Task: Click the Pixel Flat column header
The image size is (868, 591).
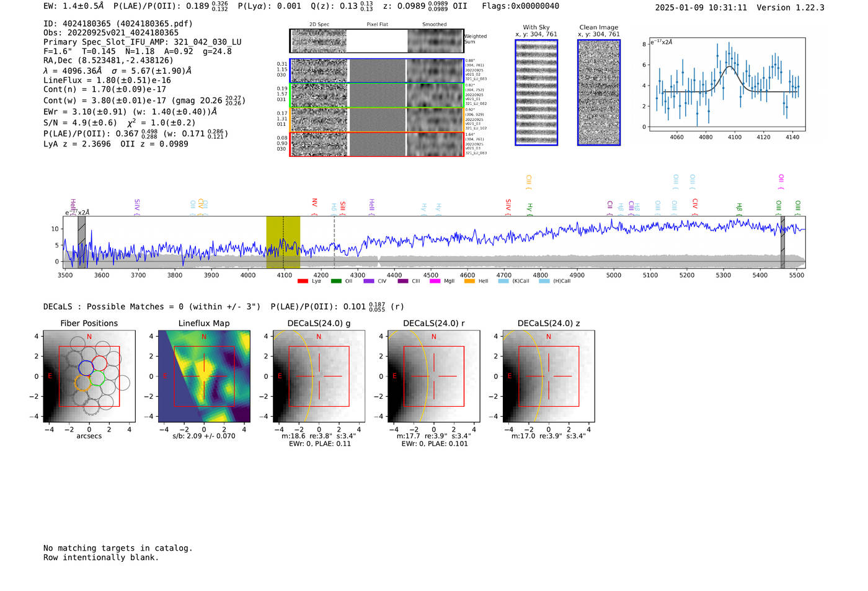Action: (377, 25)
